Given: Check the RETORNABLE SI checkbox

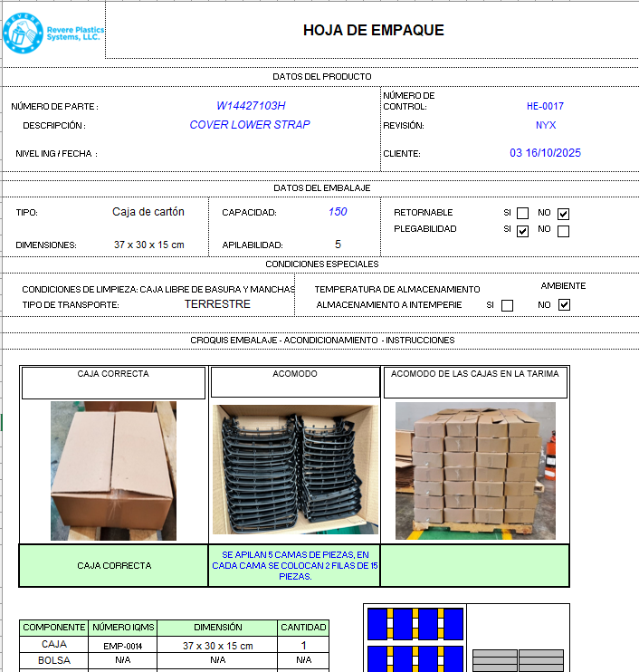Looking at the screenshot, I should [522, 214].
